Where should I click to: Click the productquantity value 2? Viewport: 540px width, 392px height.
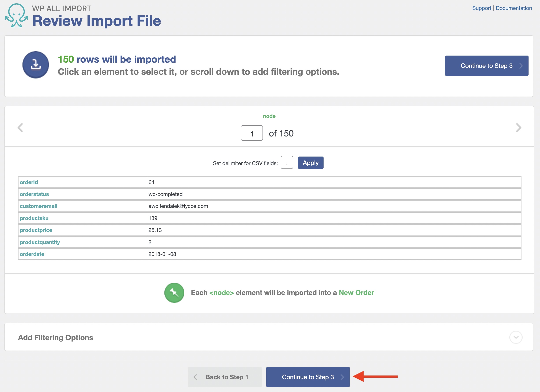[150, 242]
